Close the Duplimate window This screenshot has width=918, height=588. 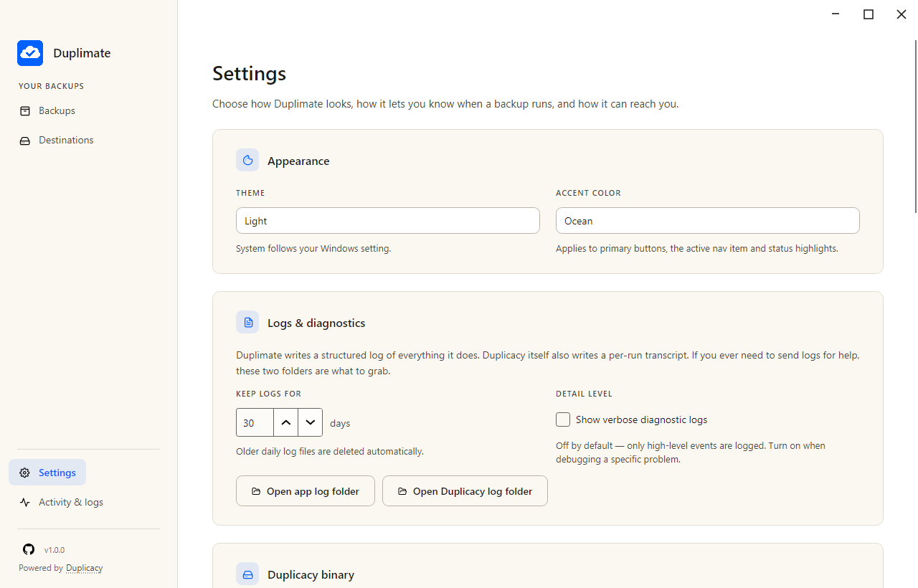tap(902, 14)
